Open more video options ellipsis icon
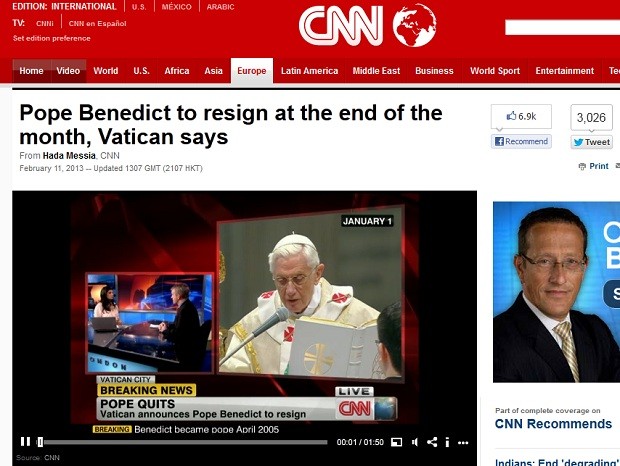The height and width of the screenshot is (466, 620). tap(463, 443)
